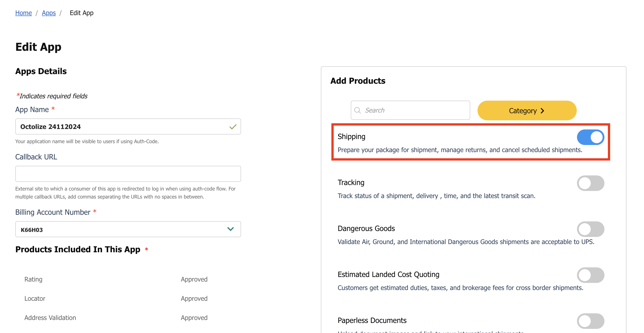644x333 pixels.
Task: Edit the App Name text field
Action: click(128, 126)
